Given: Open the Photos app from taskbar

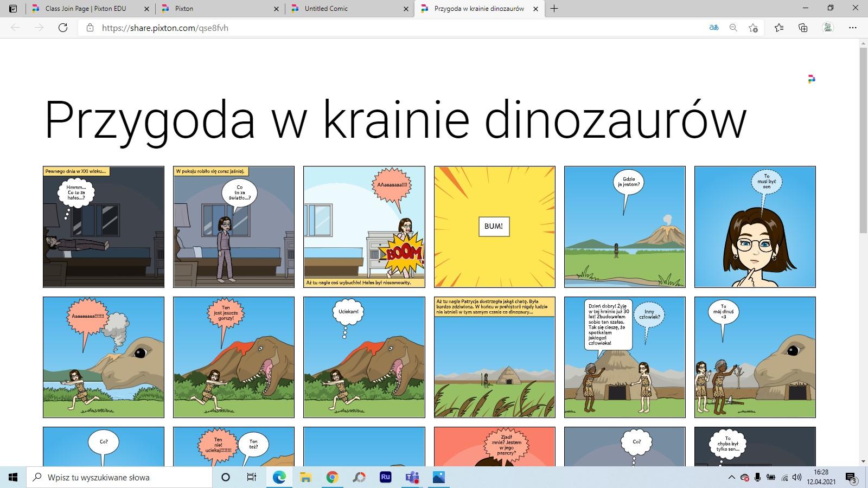Looking at the screenshot, I should tap(439, 477).
